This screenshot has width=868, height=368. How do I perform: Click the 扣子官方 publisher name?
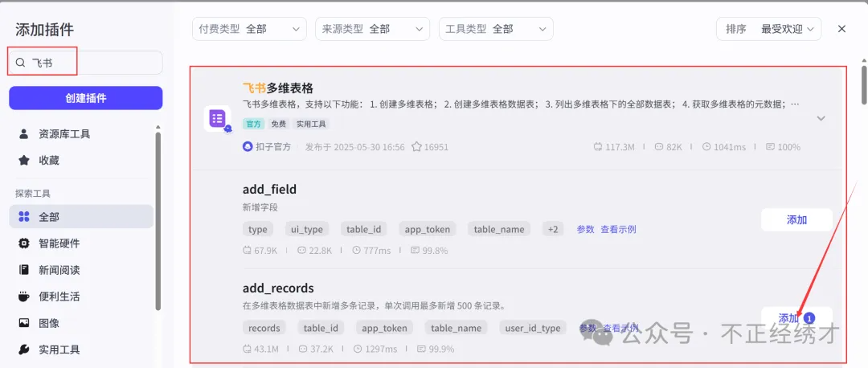273,147
